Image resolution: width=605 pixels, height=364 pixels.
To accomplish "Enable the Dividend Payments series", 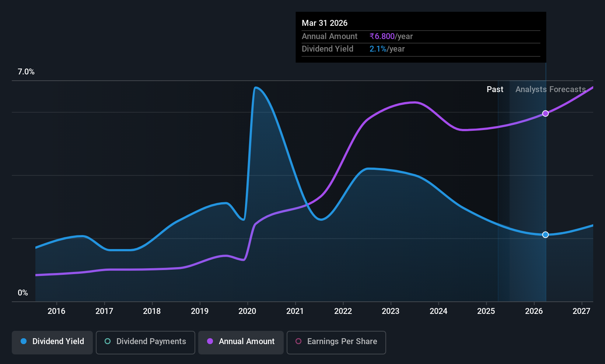I will [x=146, y=343].
